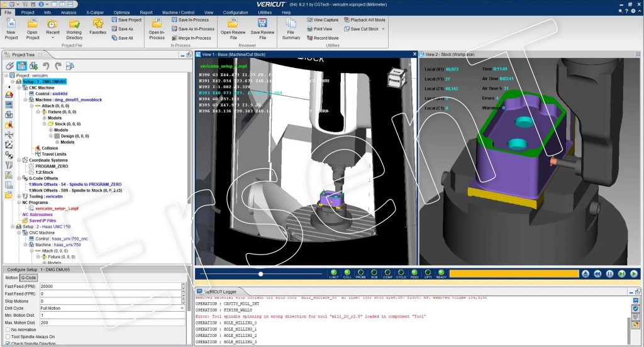Expand the Recent projects dropdown
This screenshot has height=347, width=644.
pyautogui.click(x=53, y=37)
